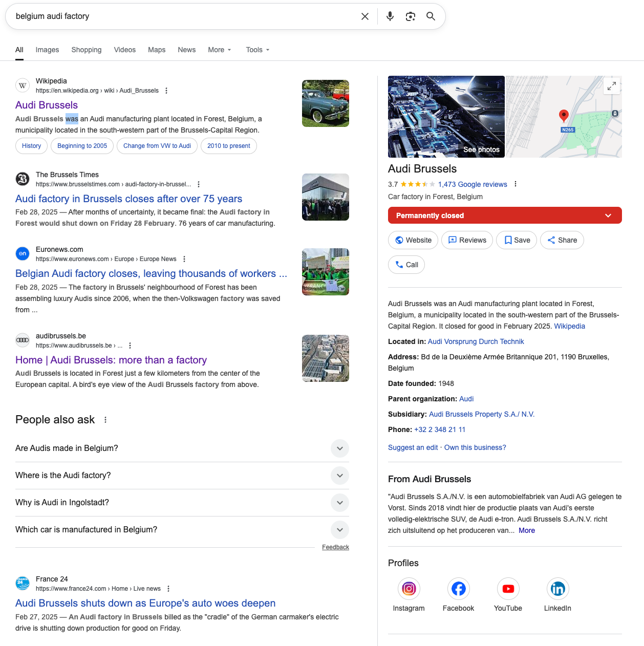Open the options menu next to Google reviews

click(516, 184)
